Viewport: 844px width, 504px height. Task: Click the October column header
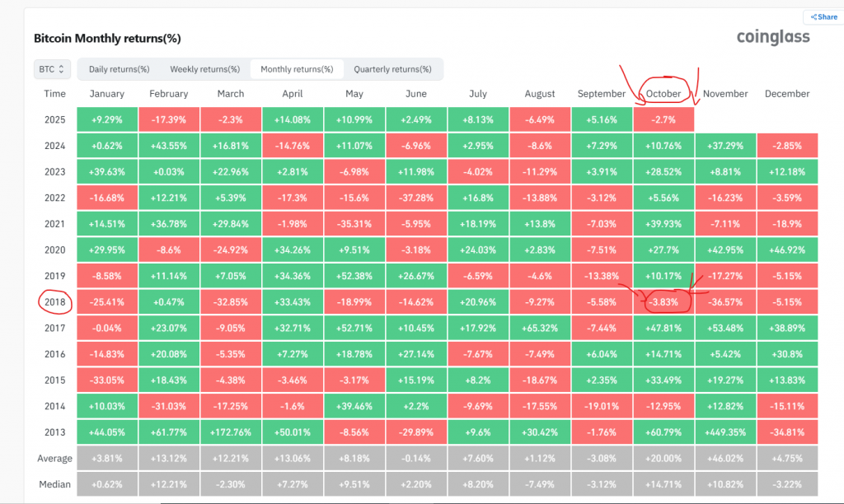pyautogui.click(x=663, y=94)
